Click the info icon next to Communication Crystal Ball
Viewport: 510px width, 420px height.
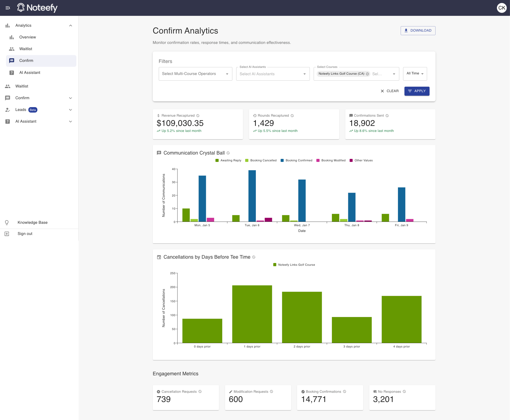pos(228,153)
